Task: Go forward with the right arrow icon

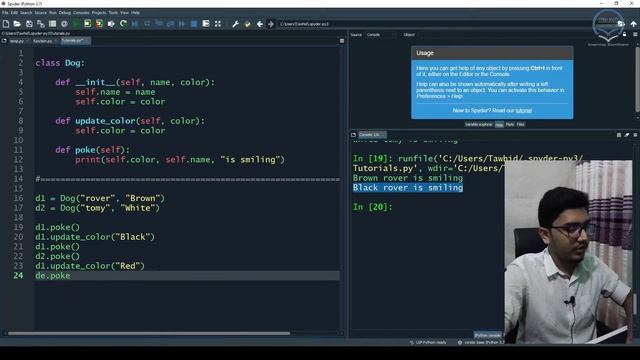Action: pyautogui.click(x=271, y=24)
